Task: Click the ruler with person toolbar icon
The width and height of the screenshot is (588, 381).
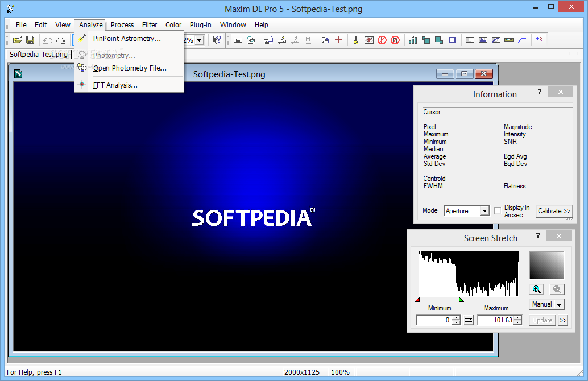Action: tap(281, 40)
